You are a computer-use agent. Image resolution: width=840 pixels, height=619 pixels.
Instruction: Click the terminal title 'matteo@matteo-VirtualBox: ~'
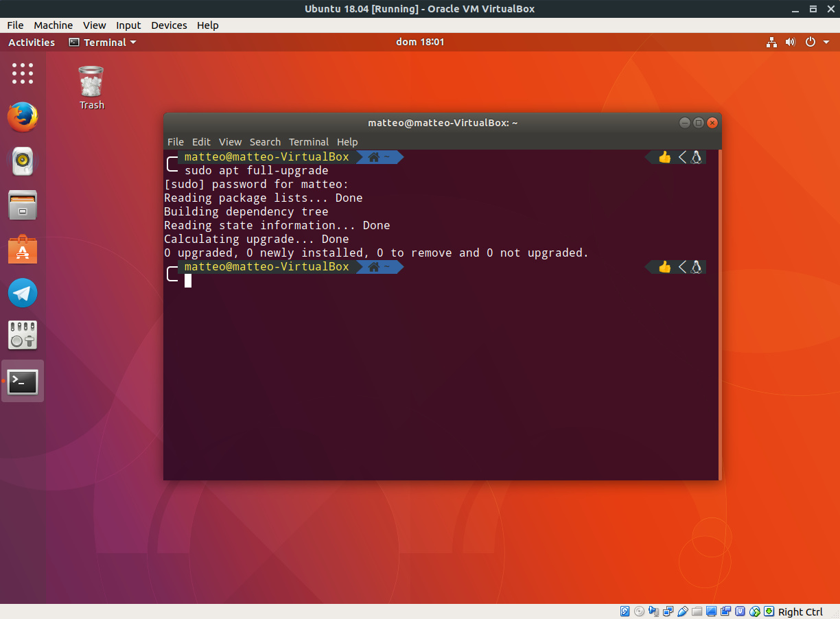tap(443, 123)
